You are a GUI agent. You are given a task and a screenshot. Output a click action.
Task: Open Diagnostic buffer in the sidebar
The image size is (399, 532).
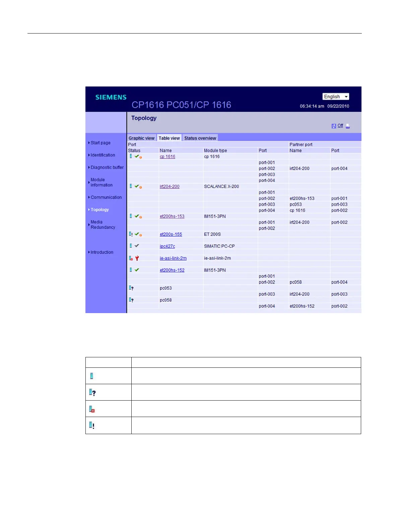(107, 167)
